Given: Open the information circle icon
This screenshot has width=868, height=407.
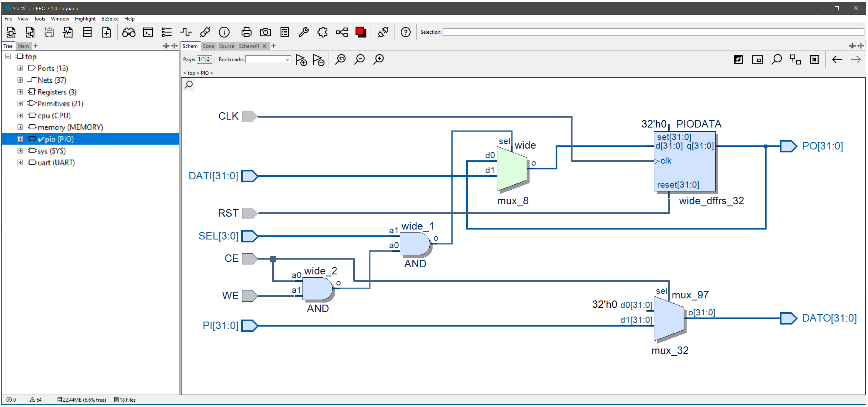Looking at the screenshot, I should point(224,32).
